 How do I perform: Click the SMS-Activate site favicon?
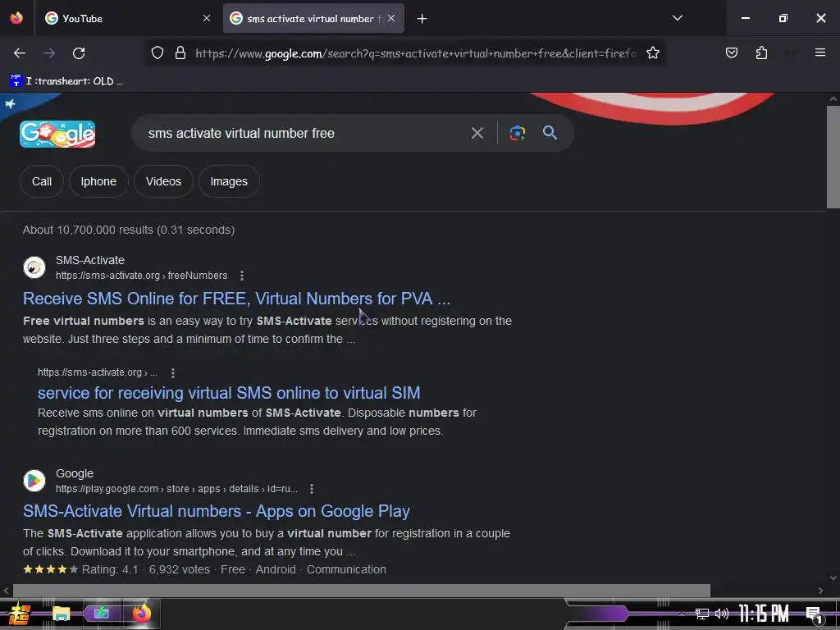[34, 267]
